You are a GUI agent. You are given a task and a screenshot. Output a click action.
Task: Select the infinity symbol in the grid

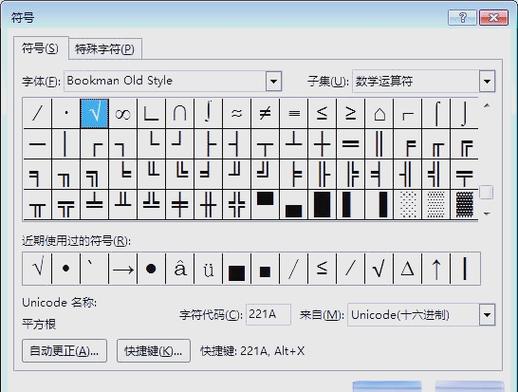[x=123, y=114]
